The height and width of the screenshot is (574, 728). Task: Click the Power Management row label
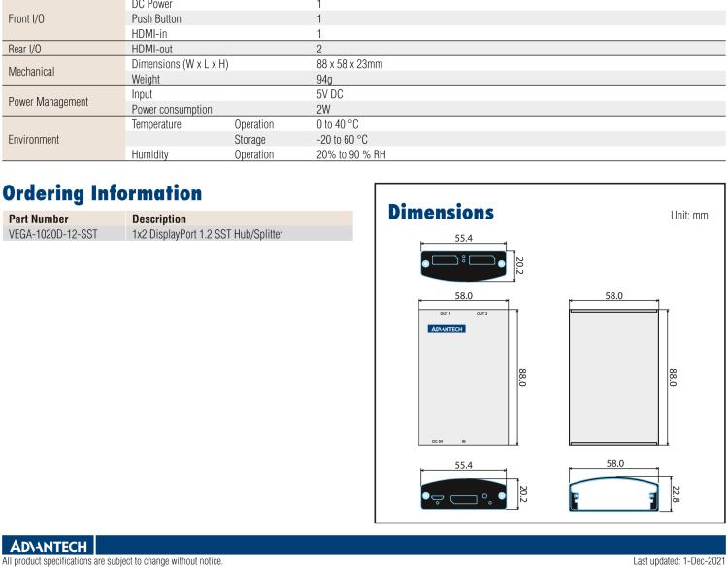(x=47, y=101)
